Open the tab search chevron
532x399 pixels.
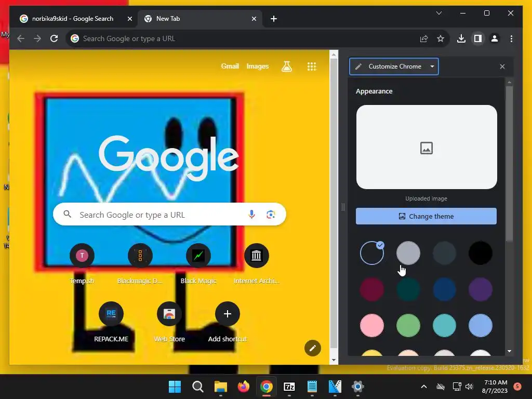(x=438, y=13)
